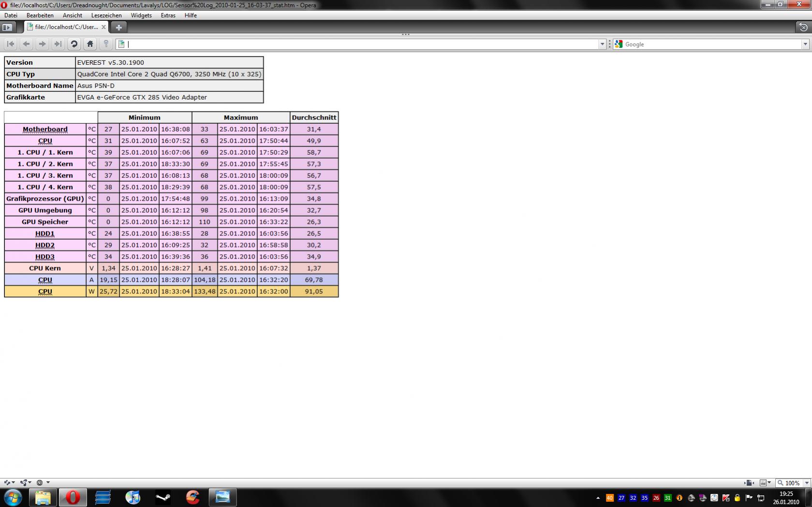This screenshot has width=812, height=507.
Task: Click the yellow padlock tray icon
Action: point(738,498)
